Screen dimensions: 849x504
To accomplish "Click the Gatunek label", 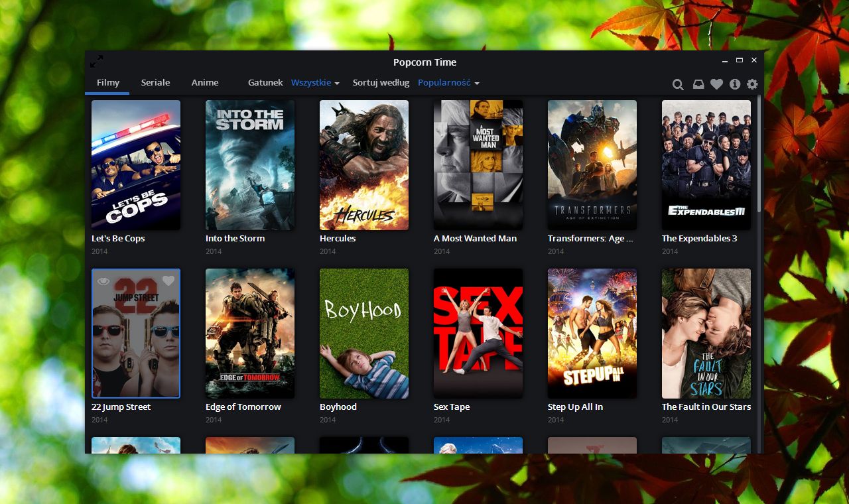I will 265,83.
